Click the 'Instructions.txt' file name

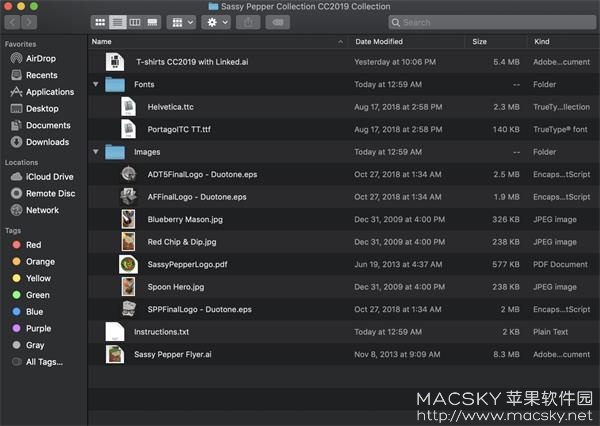click(161, 332)
